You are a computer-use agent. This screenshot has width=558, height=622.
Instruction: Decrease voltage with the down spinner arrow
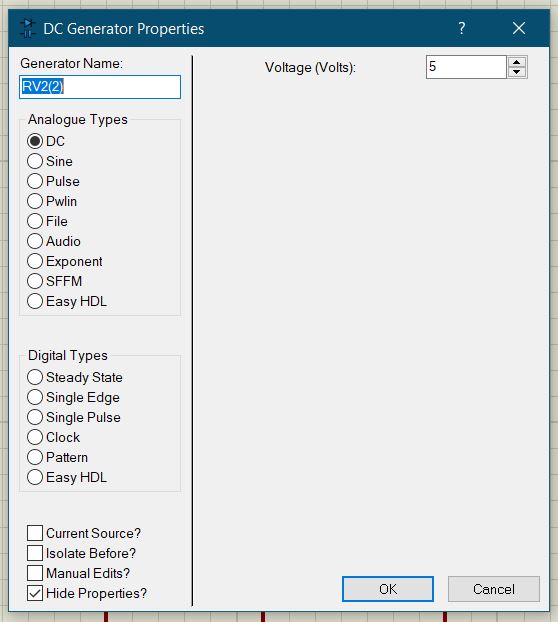click(516, 72)
